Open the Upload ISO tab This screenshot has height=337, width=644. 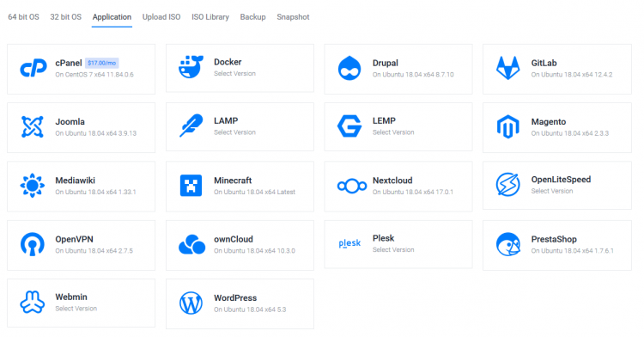click(x=161, y=17)
